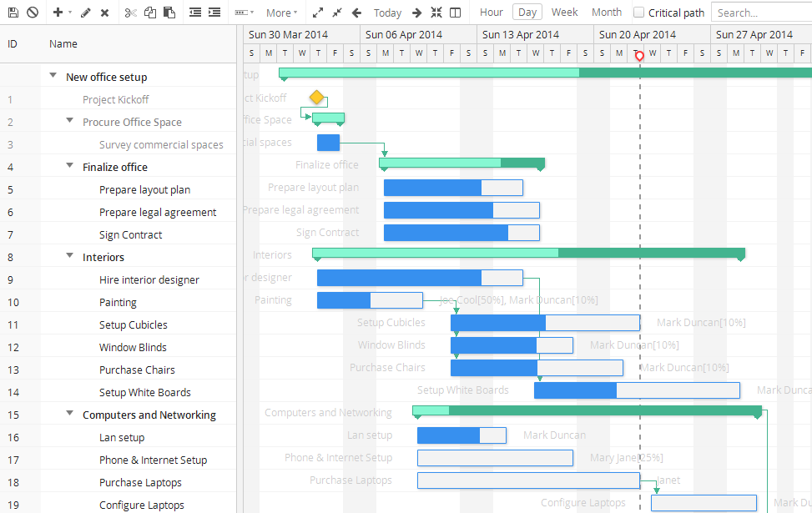Click the Cancel changes icon
The image size is (812, 513).
[x=33, y=13]
